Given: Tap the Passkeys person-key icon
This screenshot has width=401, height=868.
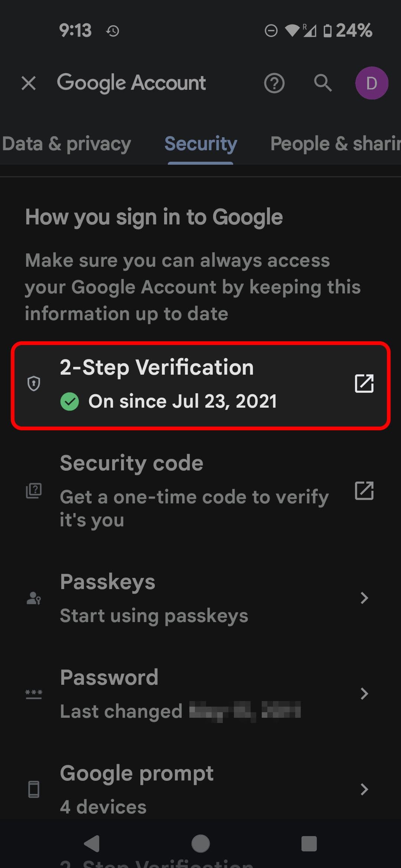Looking at the screenshot, I should click(34, 598).
